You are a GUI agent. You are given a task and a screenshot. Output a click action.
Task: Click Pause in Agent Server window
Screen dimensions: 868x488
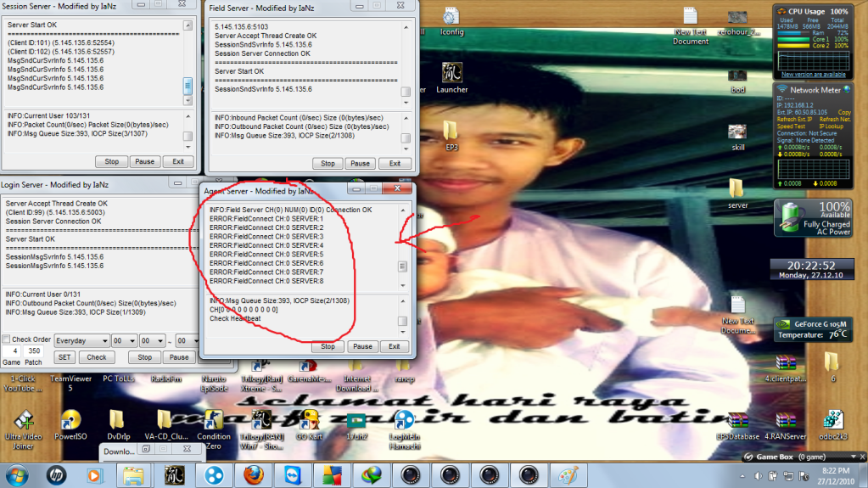[x=362, y=346]
